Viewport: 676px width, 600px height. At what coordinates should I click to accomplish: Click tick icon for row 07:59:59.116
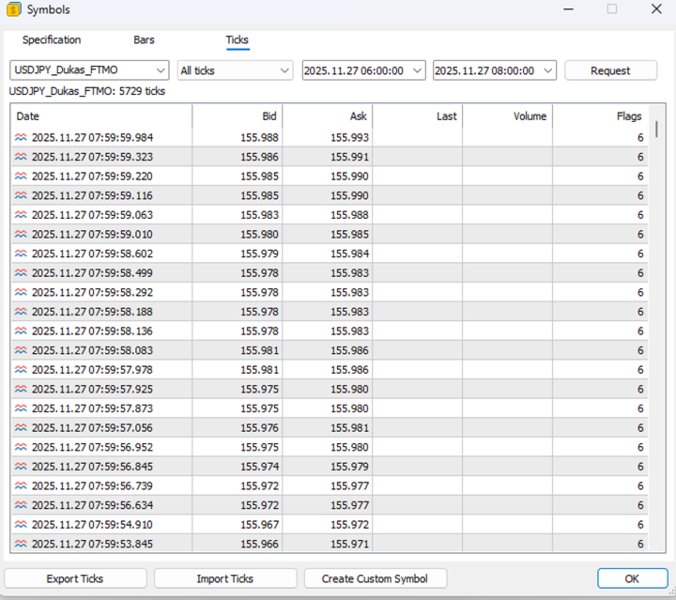tap(21, 196)
